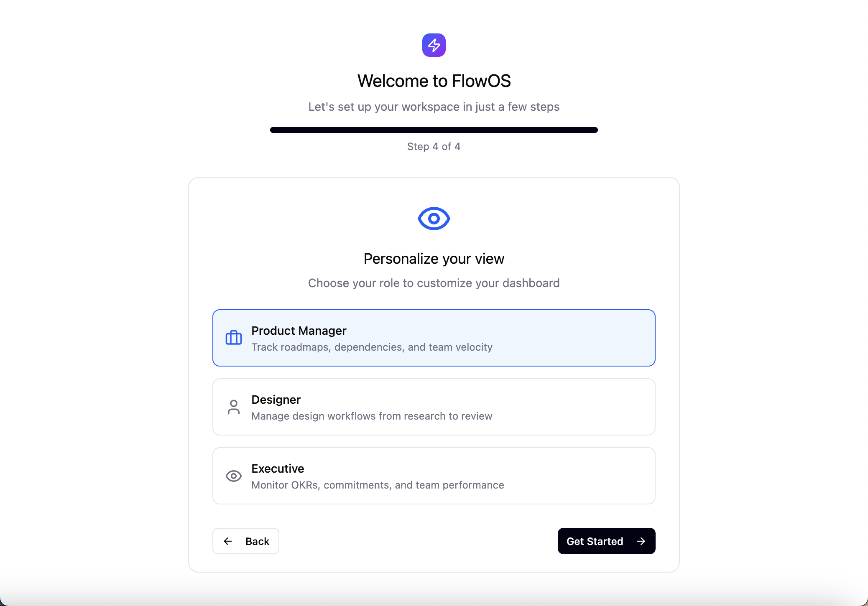Viewport: 868px width, 606px height.
Task: Click the Get Started button
Action: pyautogui.click(x=606, y=541)
